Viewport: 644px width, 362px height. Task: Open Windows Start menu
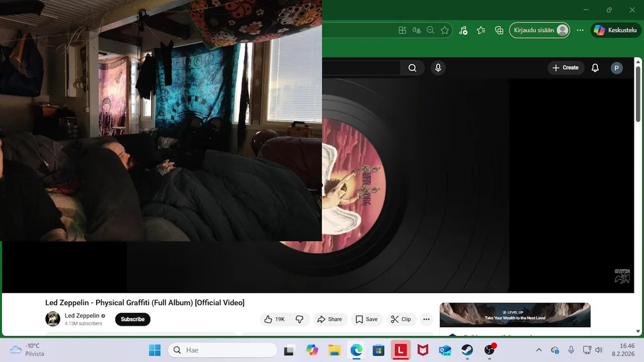click(x=154, y=350)
